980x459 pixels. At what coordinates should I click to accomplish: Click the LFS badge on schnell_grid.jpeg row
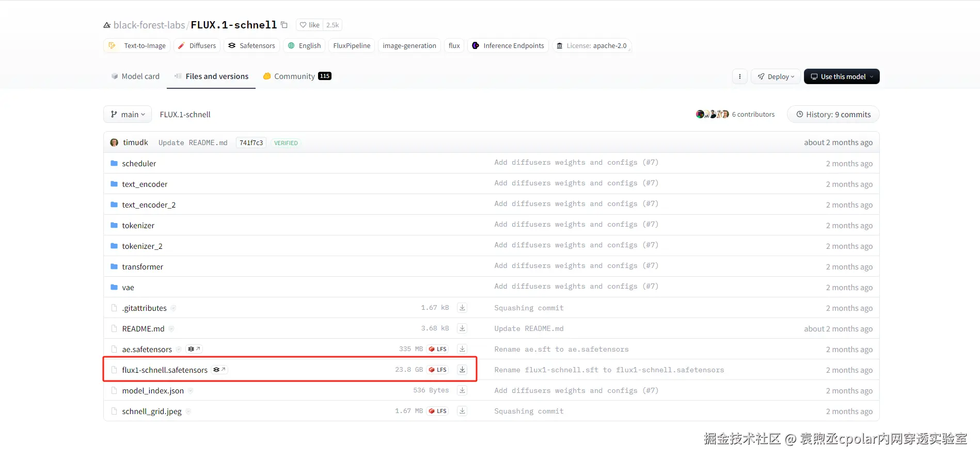[x=438, y=411]
